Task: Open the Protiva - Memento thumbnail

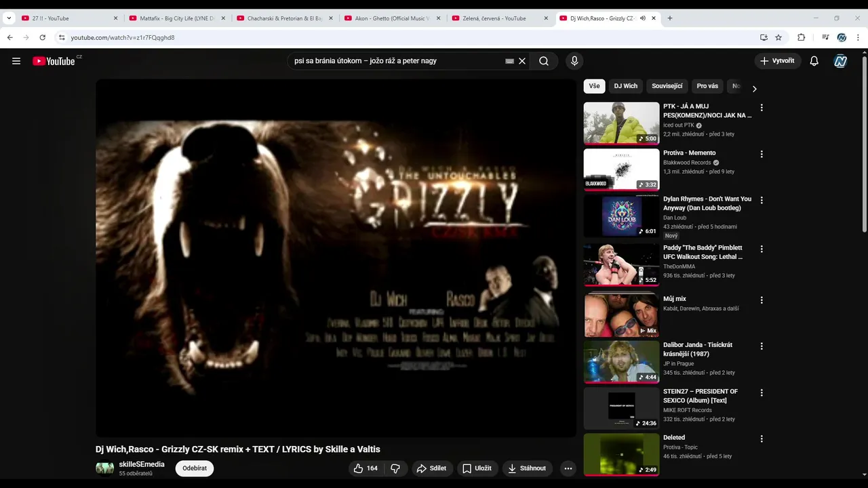Action: pos(621,169)
